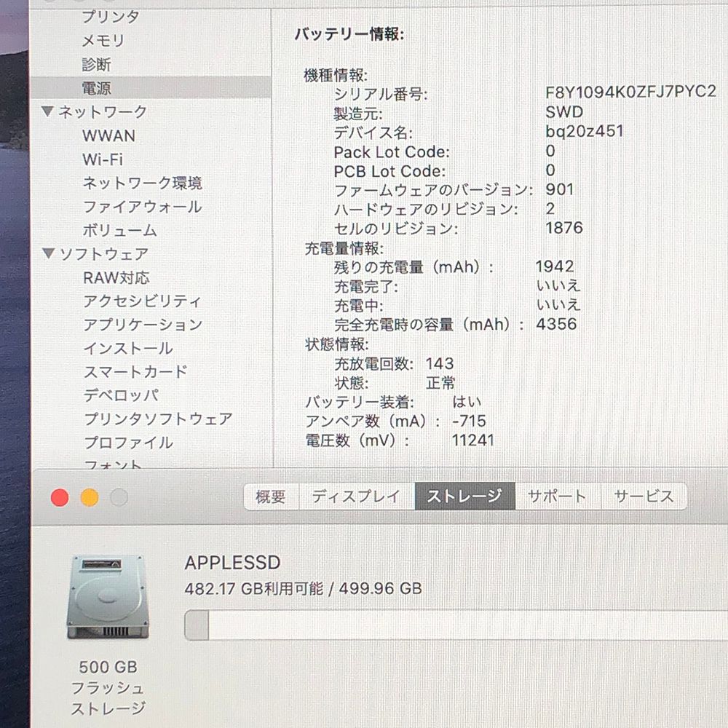Open WWAN in the sidebar
Viewport: 728px width, 728px height.
[108, 135]
